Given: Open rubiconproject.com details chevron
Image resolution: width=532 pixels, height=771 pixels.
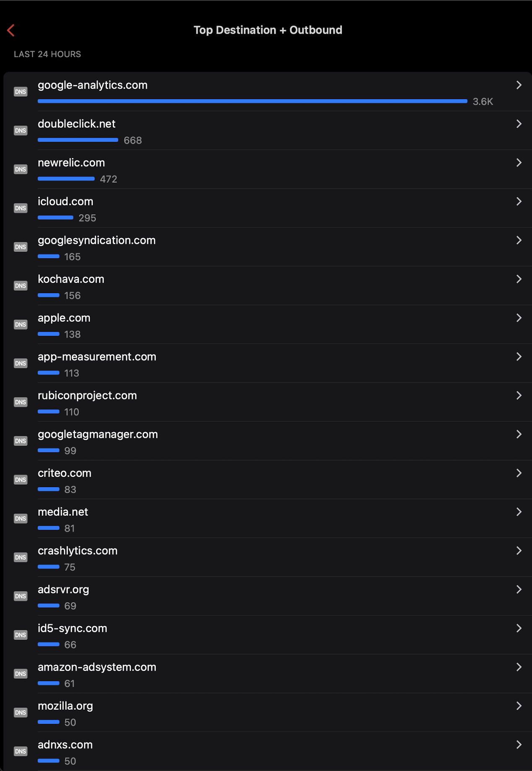Looking at the screenshot, I should tap(519, 396).
